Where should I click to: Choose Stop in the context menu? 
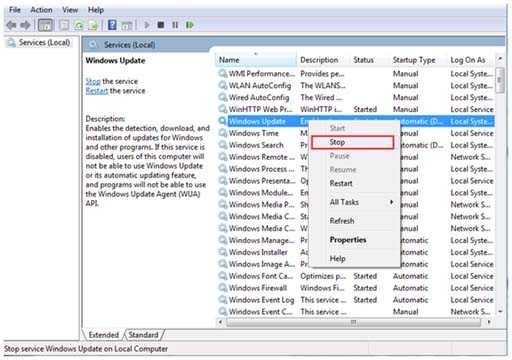(x=353, y=142)
